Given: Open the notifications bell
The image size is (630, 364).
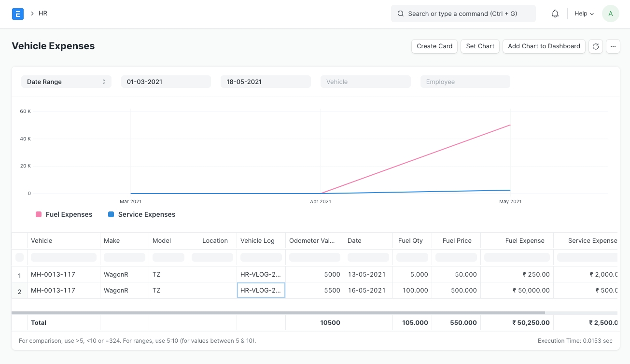Looking at the screenshot, I should [x=555, y=14].
